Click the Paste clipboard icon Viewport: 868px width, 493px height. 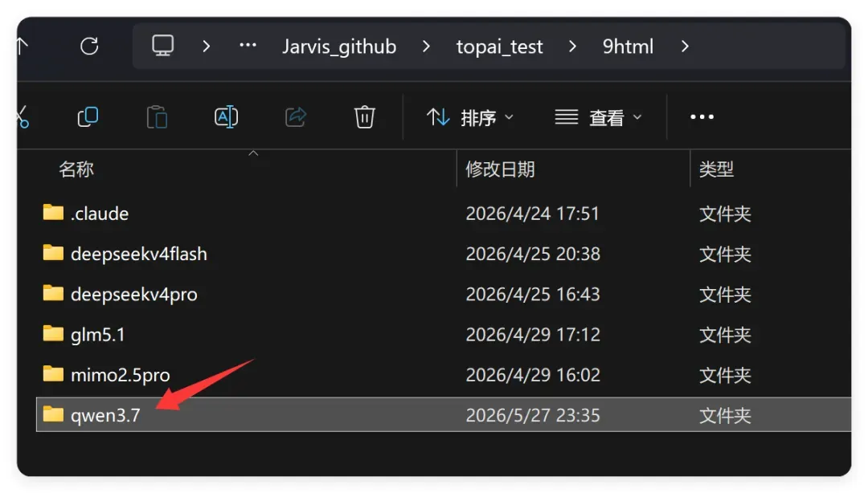coord(158,116)
